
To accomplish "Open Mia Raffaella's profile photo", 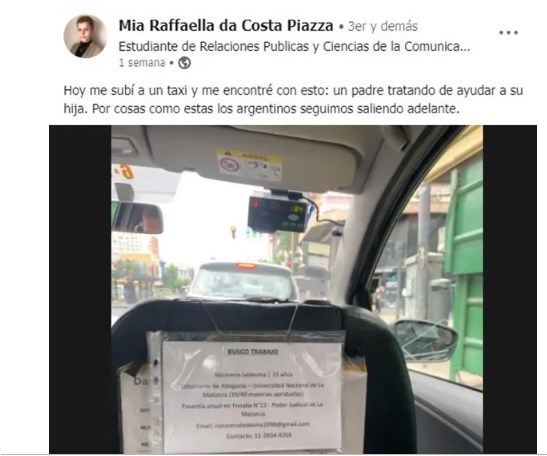I will coord(85,36).
